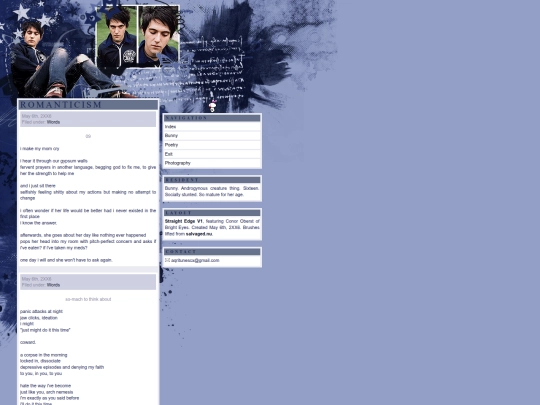Go to the Poetry page
The width and height of the screenshot is (540, 405).
pyautogui.click(x=212, y=145)
